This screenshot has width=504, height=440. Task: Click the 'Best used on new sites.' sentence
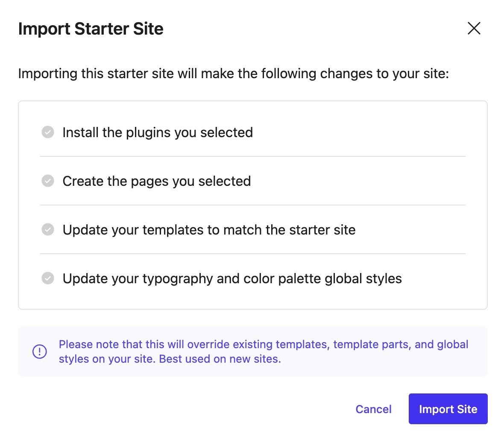pyautogui.click(x=220, y=359)
